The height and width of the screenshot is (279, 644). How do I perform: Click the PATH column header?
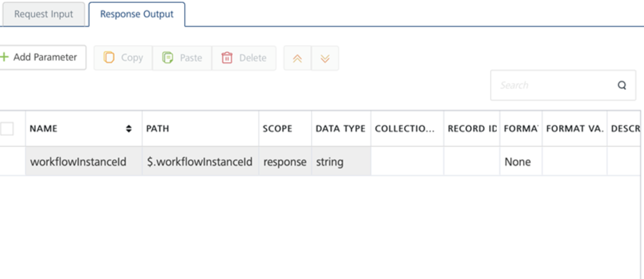[x=157, y=129]
